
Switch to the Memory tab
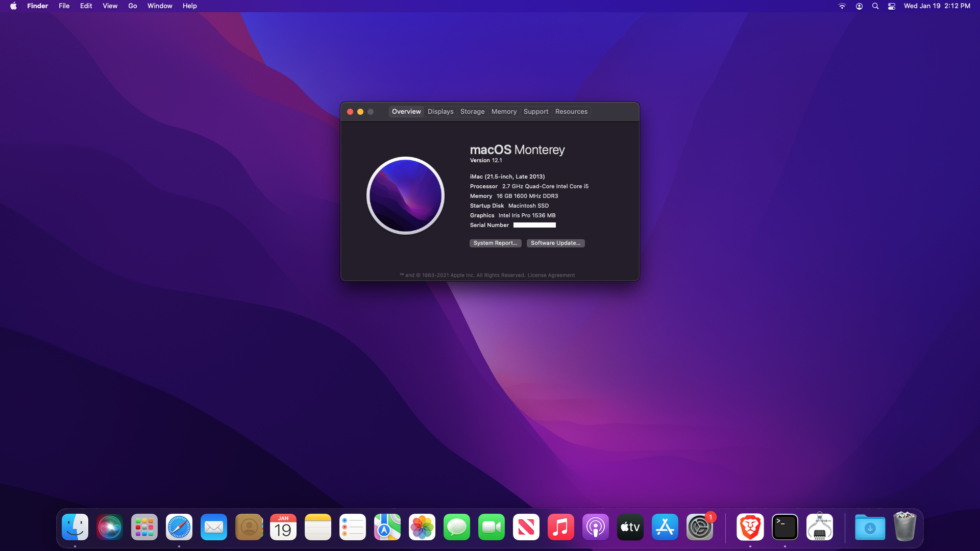tap(504, 112)
